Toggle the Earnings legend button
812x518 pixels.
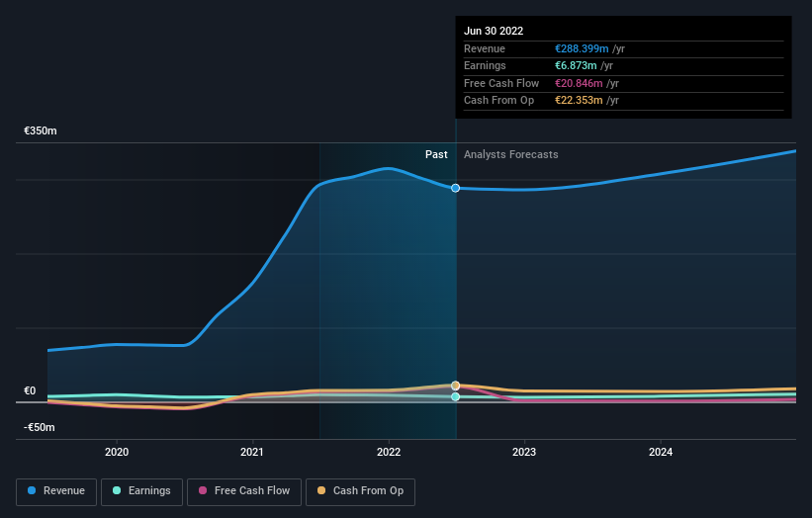click(141, 491)
